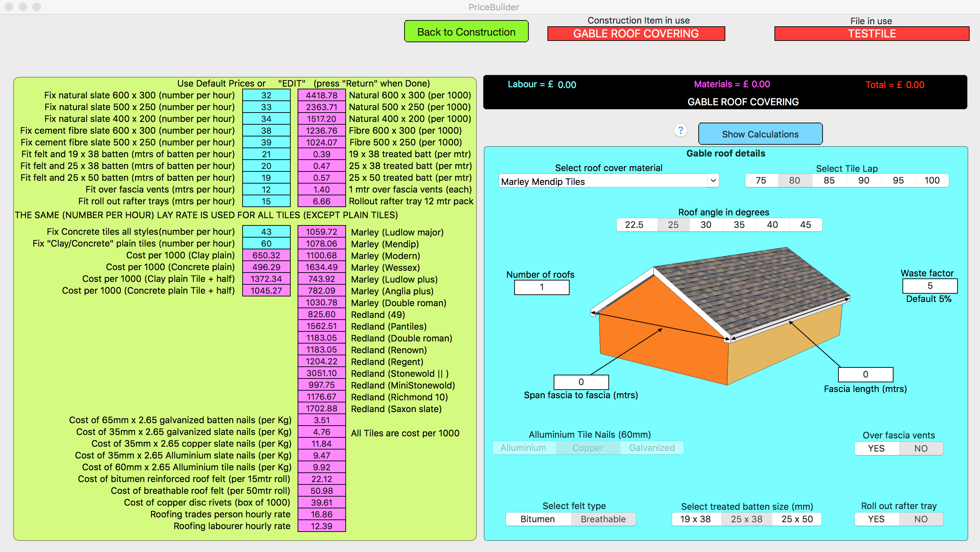The height and width of the screenshot is (552, 980).
Task: Edit breathable roof felt cost 50.98
Action: (x=321, y=491)
